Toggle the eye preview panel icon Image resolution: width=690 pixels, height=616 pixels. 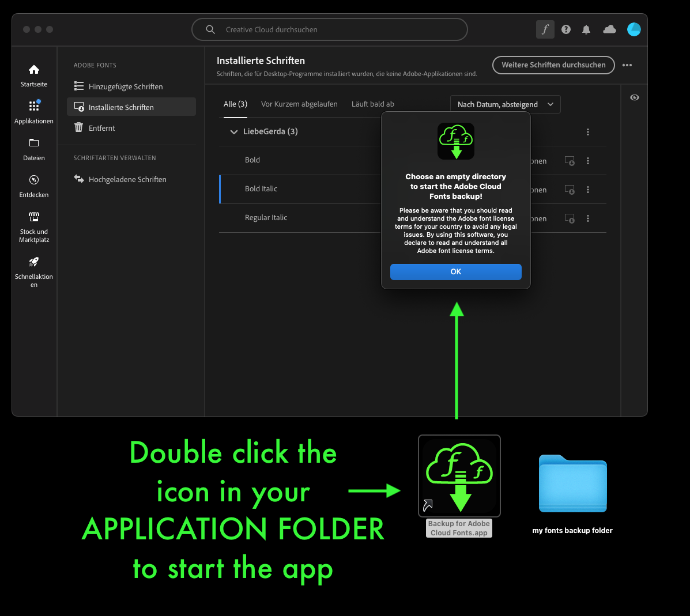coord(635,97)
